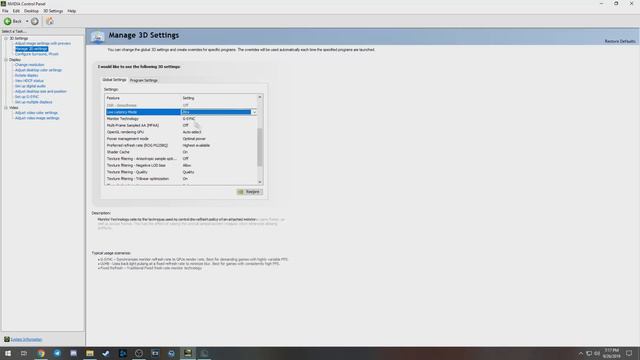Open Set up multiple displays task
Viewport: 640px width, 360px height.
click(33, 102)
